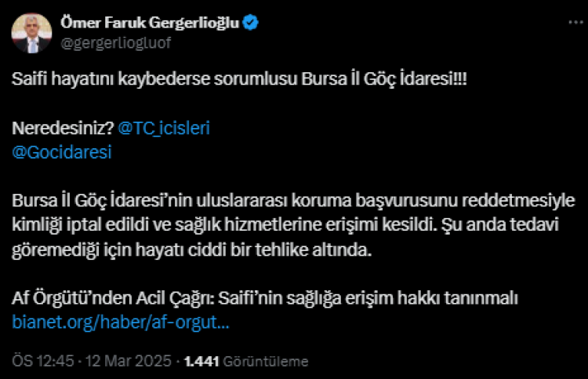Click the 1.441 view count number
Image resolution: width=588 pixels, height=379 pixels.
point(200,362)
